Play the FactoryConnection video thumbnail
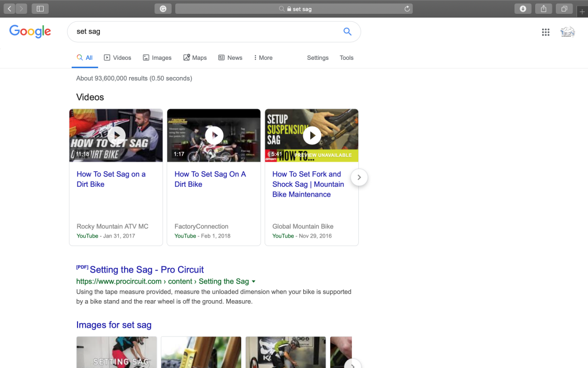588x368 pixels. pyautogui.click(x=214, y=136)
